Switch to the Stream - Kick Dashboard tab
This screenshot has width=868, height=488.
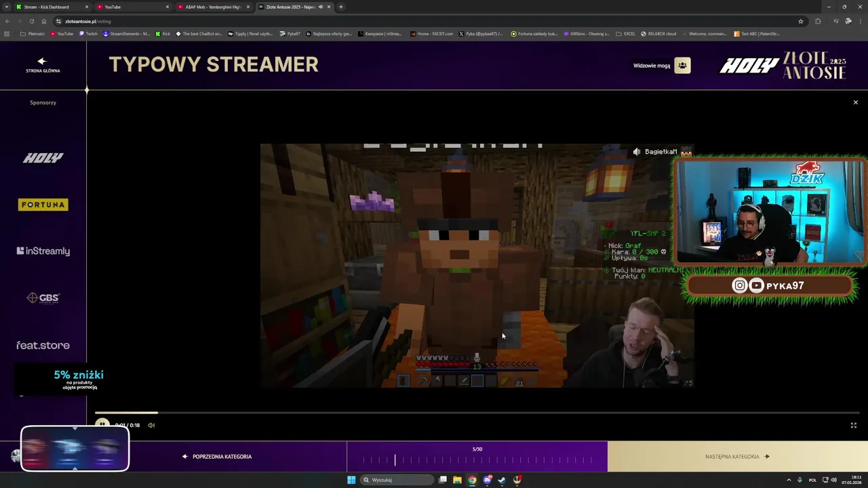[52, 7]
